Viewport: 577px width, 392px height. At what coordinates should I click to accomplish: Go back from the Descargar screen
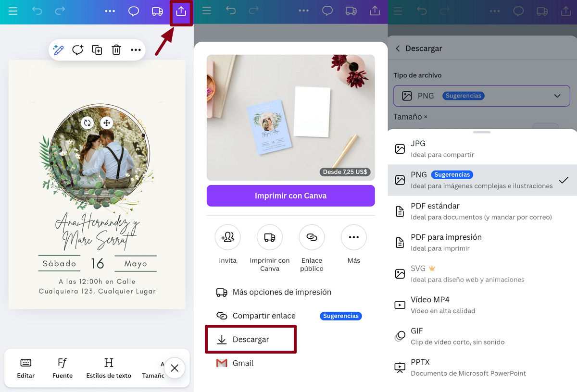(398, 49)
